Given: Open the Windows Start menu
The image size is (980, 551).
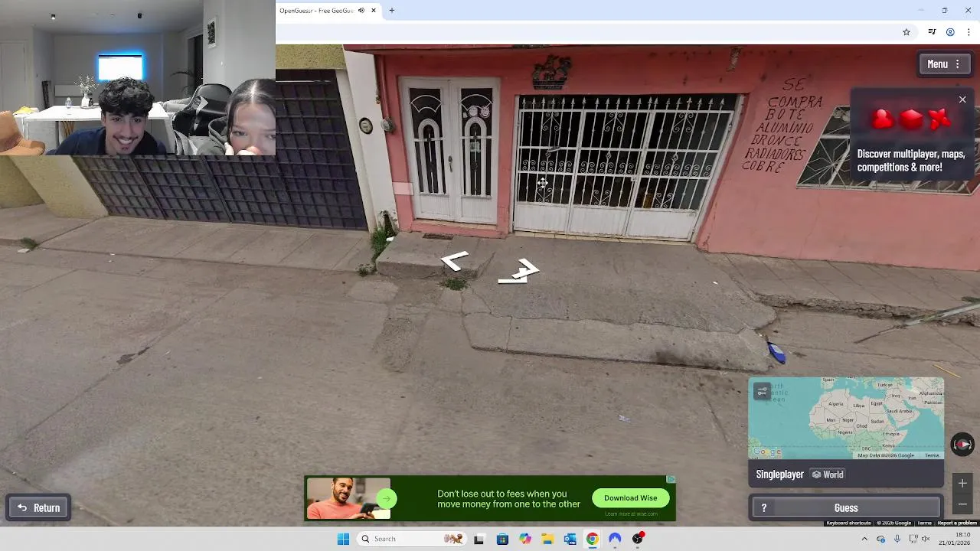Looking at the screenshot, I should pos(343,539).
